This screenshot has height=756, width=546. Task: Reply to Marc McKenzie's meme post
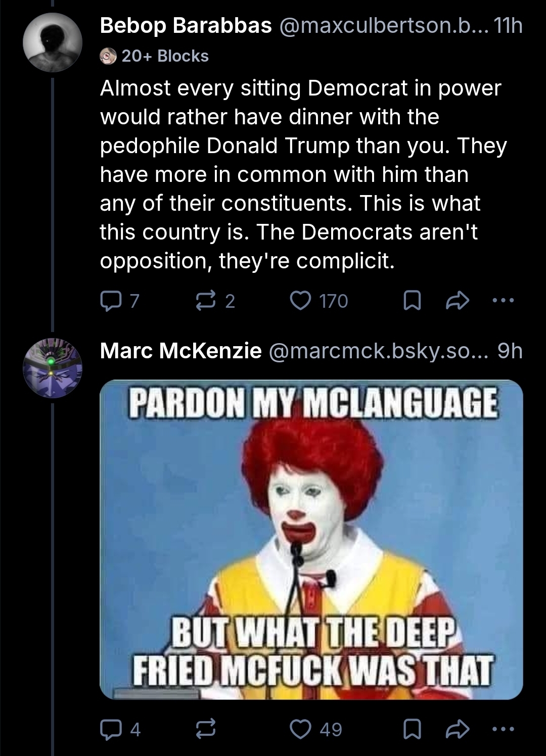point(109,729)
